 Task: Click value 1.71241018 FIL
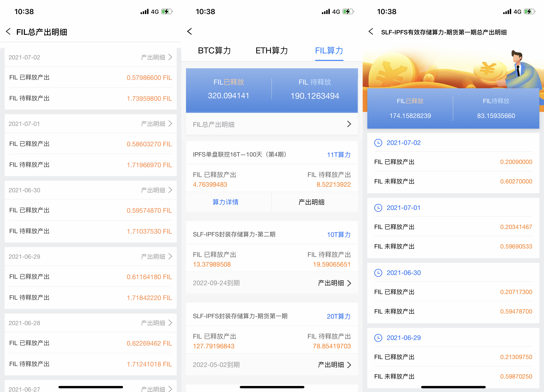pos(149,364)
